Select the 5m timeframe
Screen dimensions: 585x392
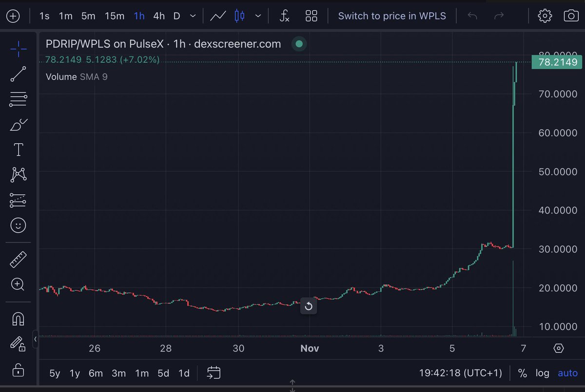click(88, 16)
